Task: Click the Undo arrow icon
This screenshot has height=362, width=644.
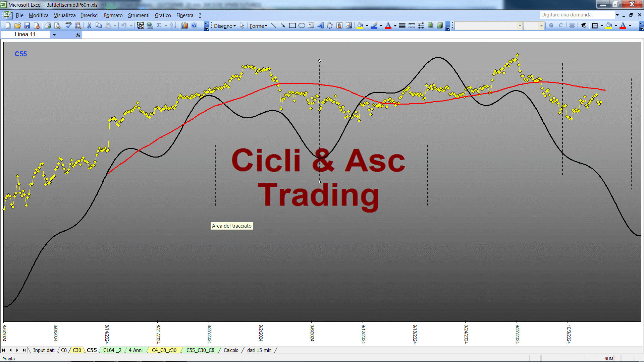Action: pos(124,26)
